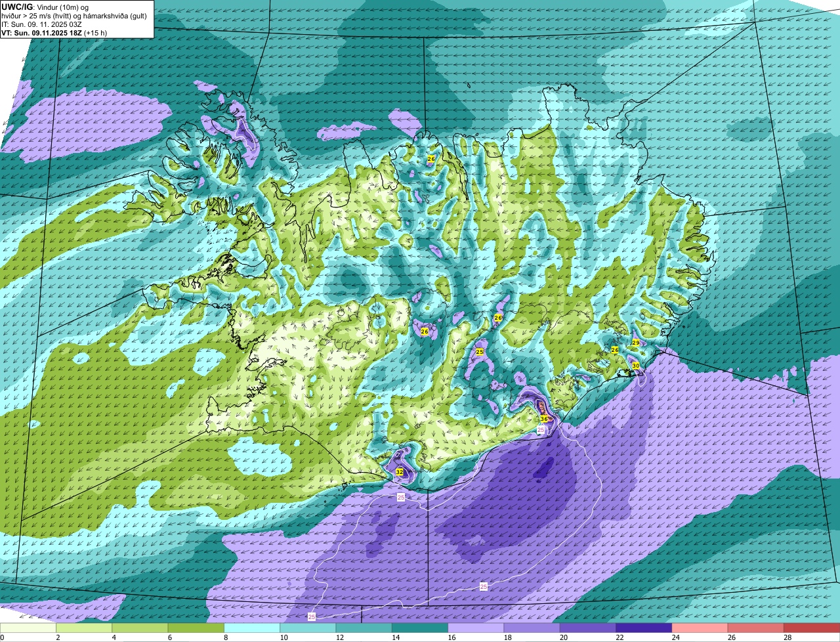
Task: Click the 14–16 m/s dark teal legend swatch
Action: pyautogui.click(x=420, y=628)
